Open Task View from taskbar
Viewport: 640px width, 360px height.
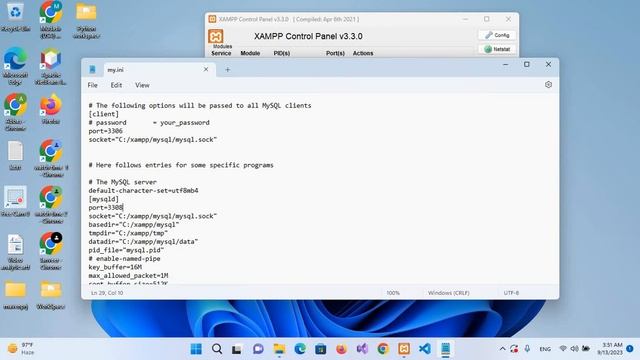point(237,349)
